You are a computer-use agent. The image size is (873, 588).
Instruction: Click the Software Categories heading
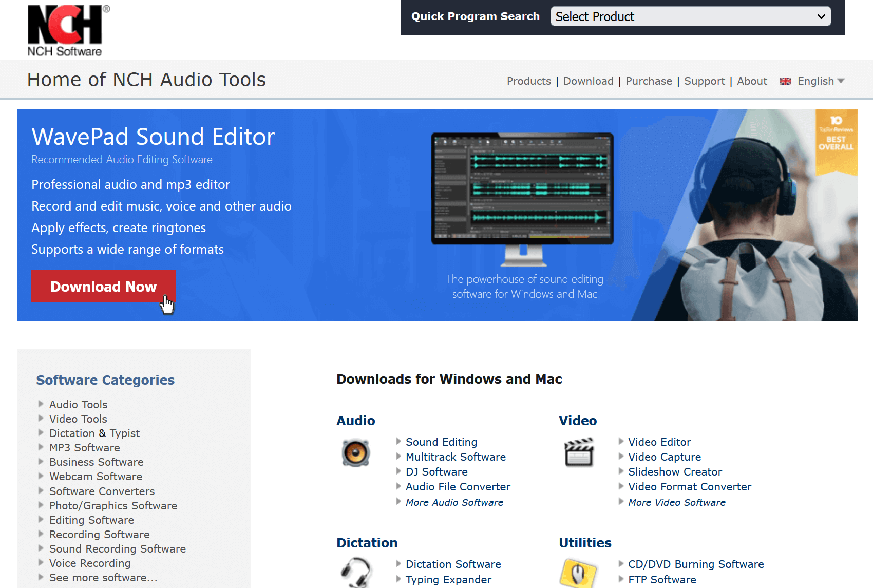[105, 380]
